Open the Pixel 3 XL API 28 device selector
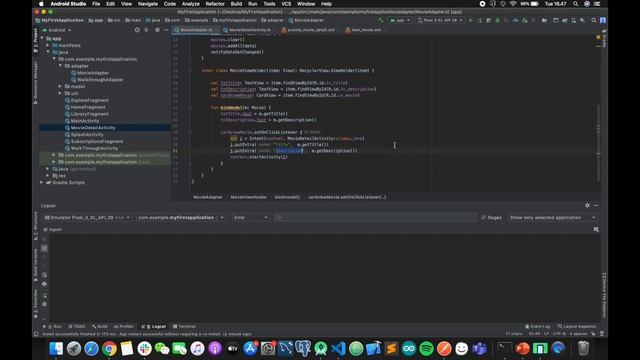The image size is (640, 360). tap(440, 20)
